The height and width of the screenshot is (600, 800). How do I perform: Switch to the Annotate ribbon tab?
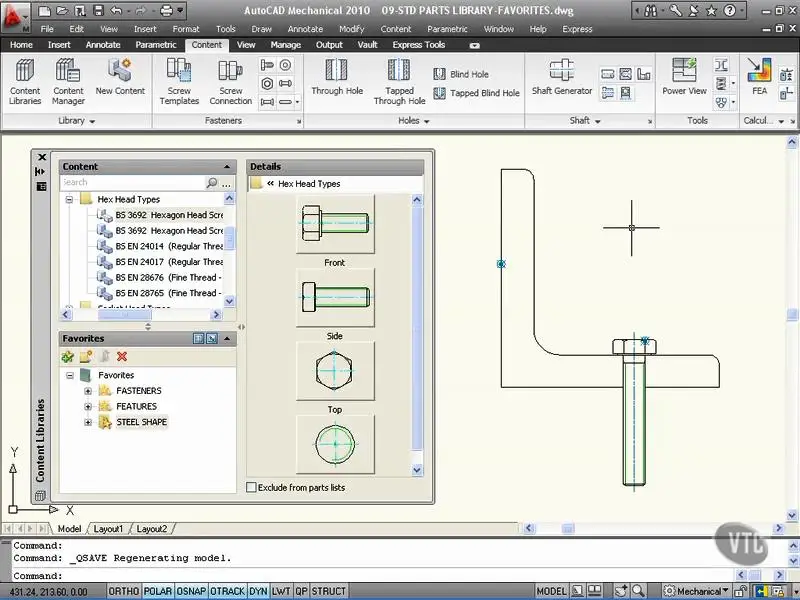(103, 45)
